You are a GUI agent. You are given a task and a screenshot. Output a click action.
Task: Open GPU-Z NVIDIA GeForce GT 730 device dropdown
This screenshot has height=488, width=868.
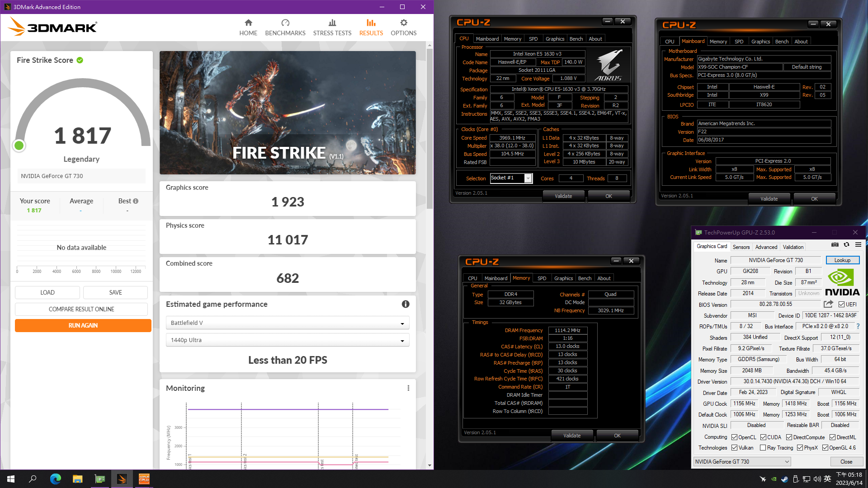pos(742,462)
